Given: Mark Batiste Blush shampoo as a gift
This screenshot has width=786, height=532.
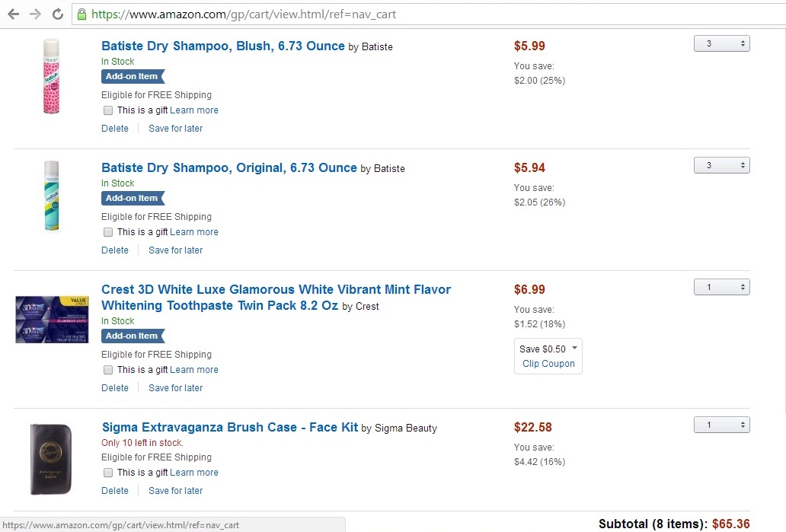Looking at the screenshot, I should coord(108,110).
